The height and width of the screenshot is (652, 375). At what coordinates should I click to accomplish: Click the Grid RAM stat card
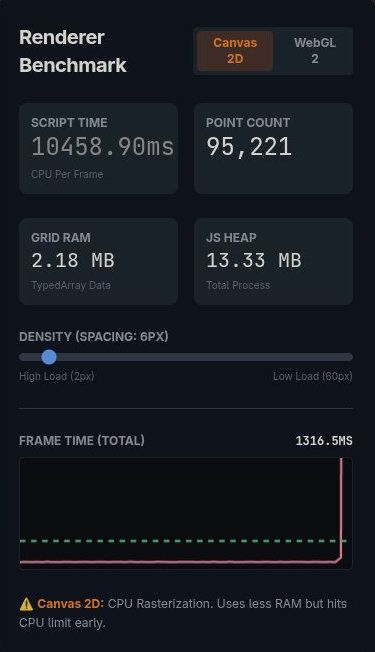[99, 262]
